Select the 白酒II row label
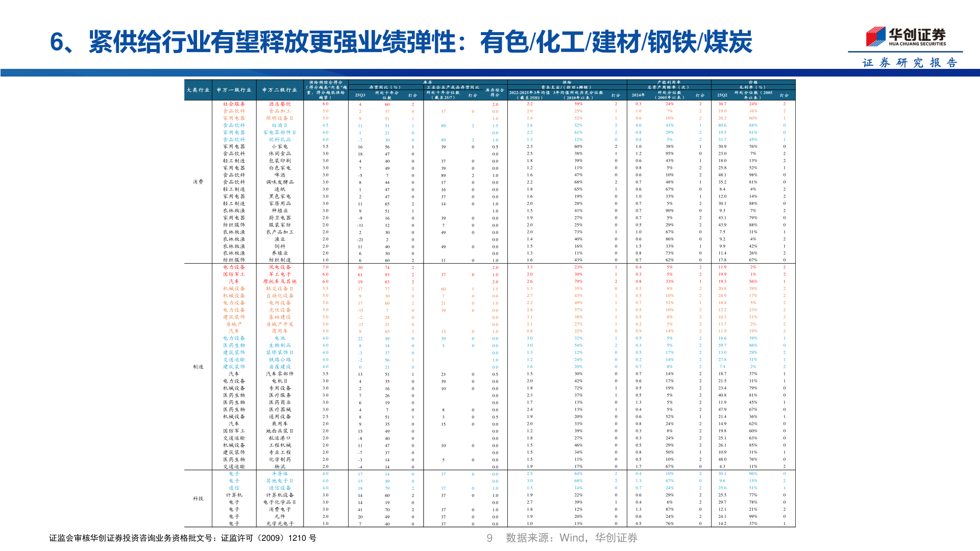This screenshot has height=551, width=980. tap(280, 124)
